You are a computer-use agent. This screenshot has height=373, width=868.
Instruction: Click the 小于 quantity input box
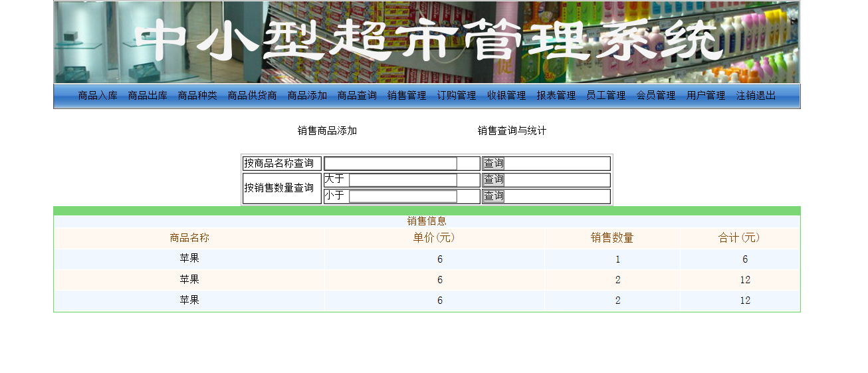pos(403,196)
